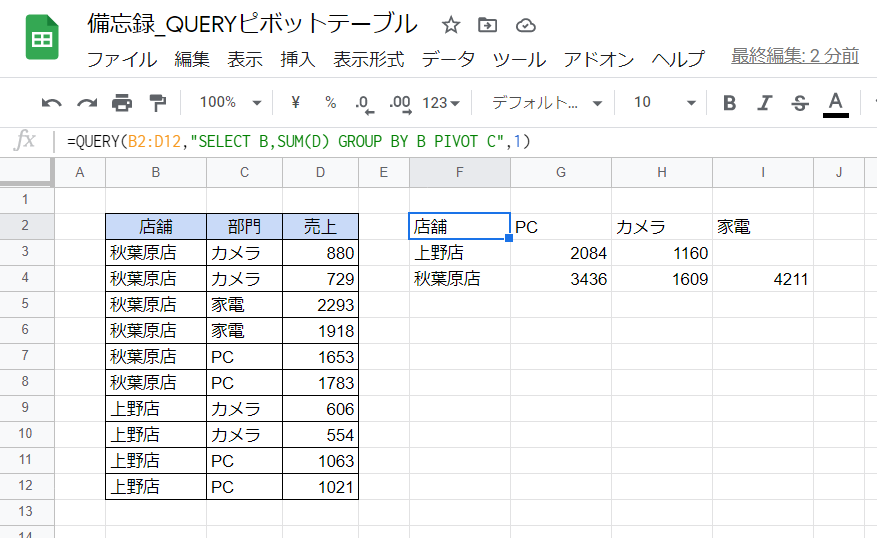Open the font family dropdown
Screen dimensions: 877x538
[x=546, y=102]
